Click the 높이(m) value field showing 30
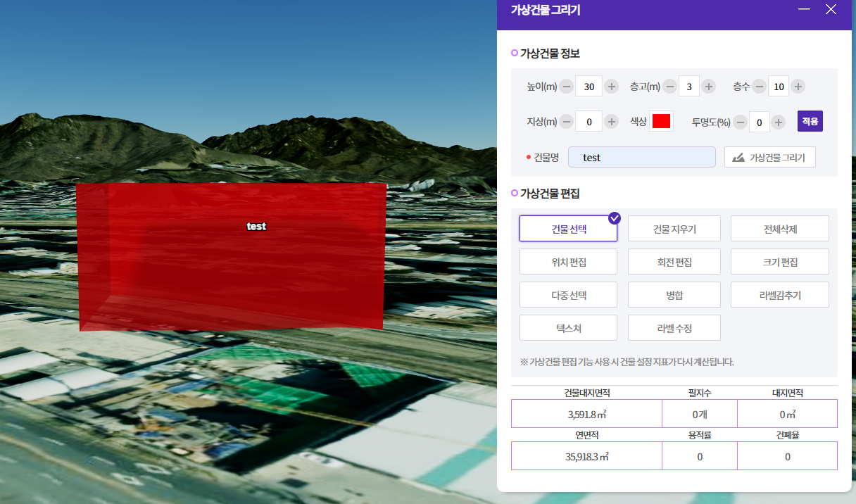 tap(589, 87)
